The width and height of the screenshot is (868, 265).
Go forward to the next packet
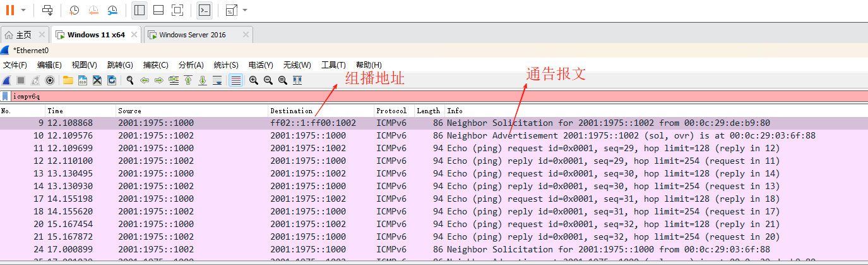pyautogui.click(x=159, y=80)
